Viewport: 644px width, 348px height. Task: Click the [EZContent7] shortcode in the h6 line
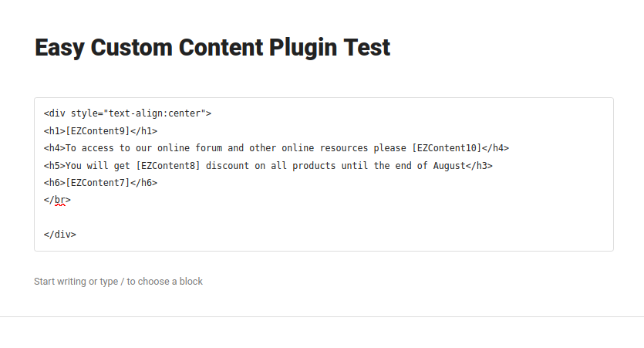[x=98, y=183]
